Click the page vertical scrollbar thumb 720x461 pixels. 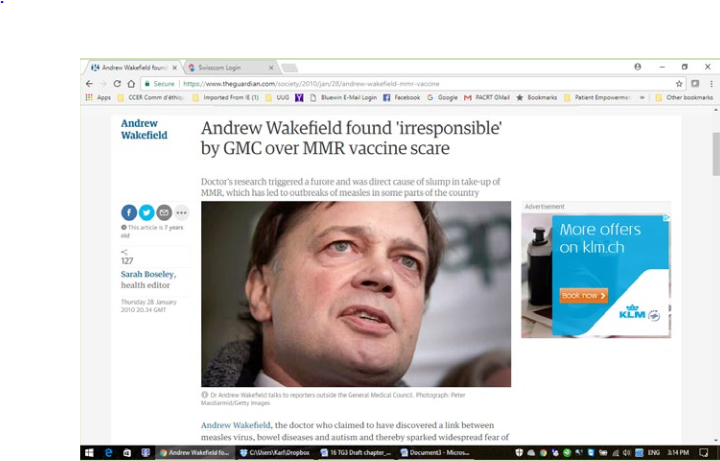(x=716, y=154)
